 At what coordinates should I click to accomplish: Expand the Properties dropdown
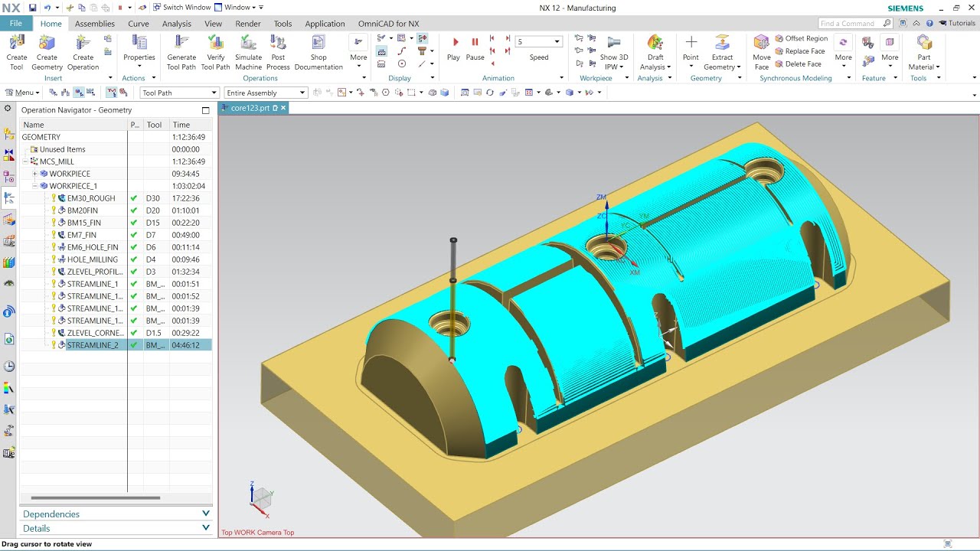click(139, 66)
